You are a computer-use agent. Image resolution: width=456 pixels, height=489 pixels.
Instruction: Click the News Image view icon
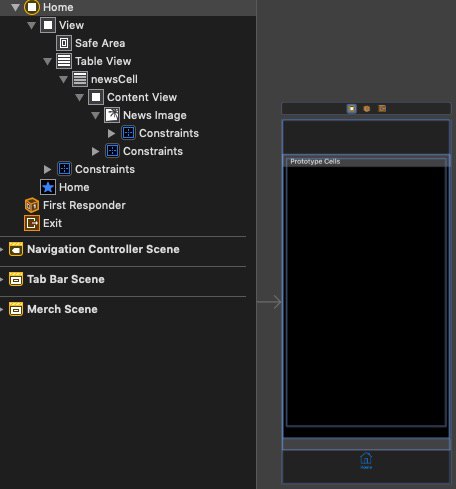coord(112,115)
